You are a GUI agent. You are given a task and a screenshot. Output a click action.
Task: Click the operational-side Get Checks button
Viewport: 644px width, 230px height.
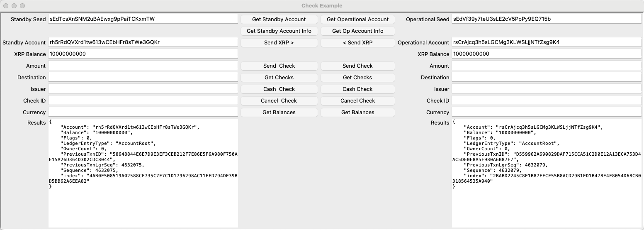[357, 78]
